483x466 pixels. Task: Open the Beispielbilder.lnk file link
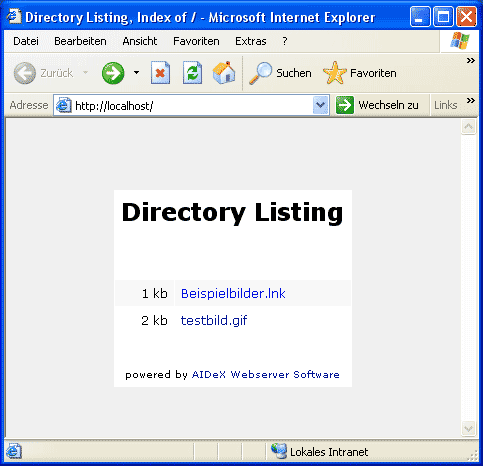pos(233,293)
